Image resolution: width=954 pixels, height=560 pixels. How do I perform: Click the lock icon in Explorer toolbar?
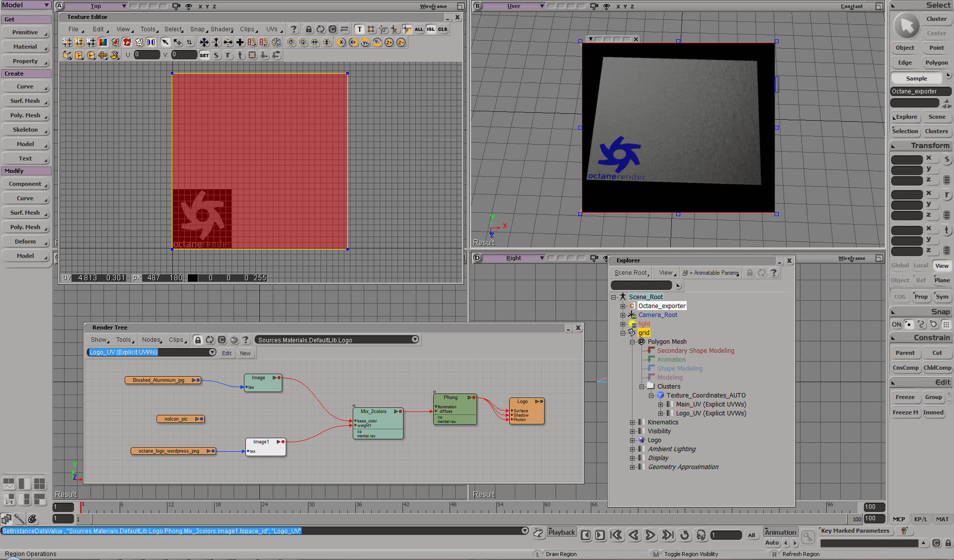pos(750,273)
